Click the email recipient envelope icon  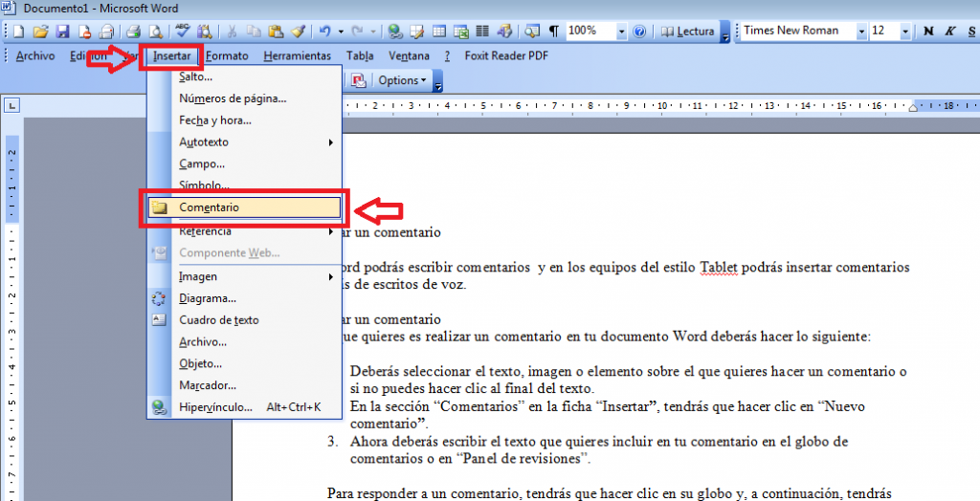click(x=106, y=31)
